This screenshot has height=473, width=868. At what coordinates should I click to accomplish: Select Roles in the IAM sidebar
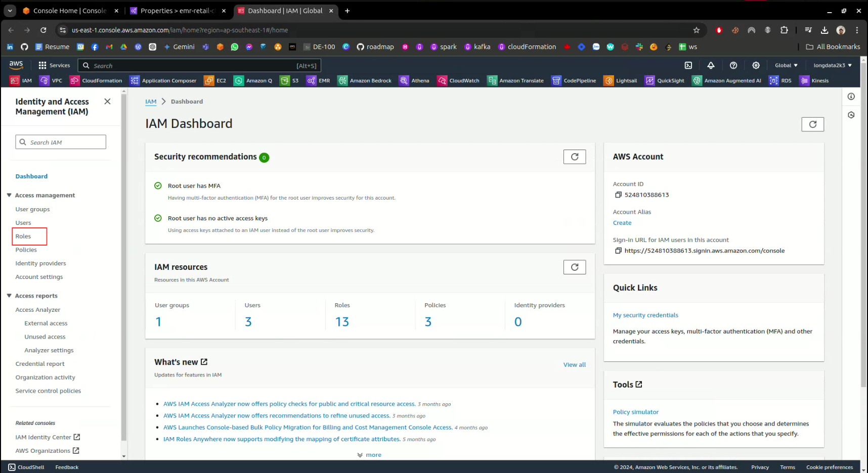coord(23,236)
